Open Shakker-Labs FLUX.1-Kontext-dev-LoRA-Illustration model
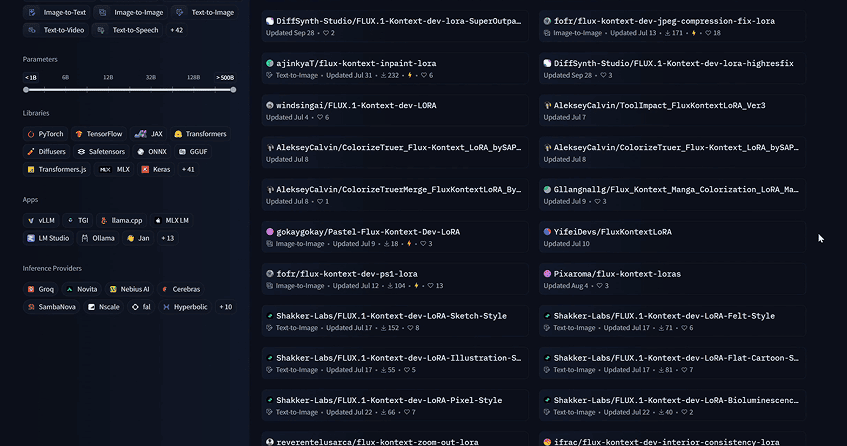Screen dimensions: 847x446 395,363
